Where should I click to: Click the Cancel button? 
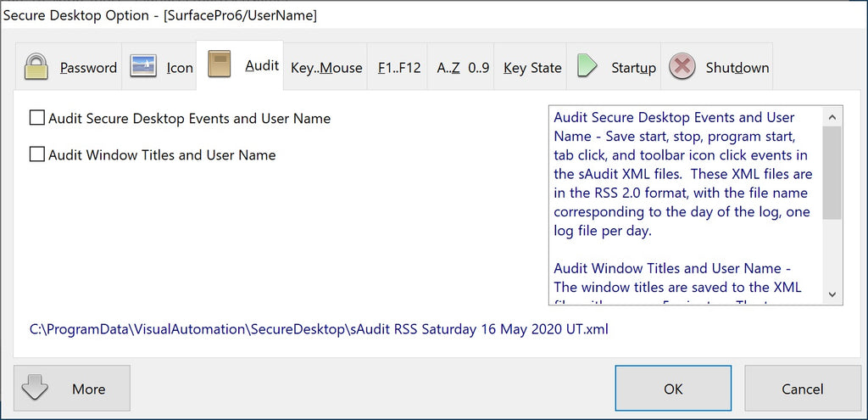pos(802,389)
